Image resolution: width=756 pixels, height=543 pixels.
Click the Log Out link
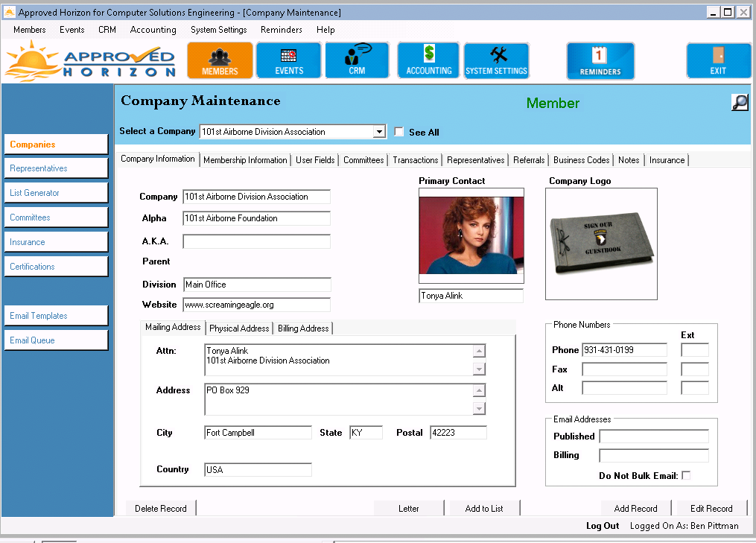[x=602, y=526]
